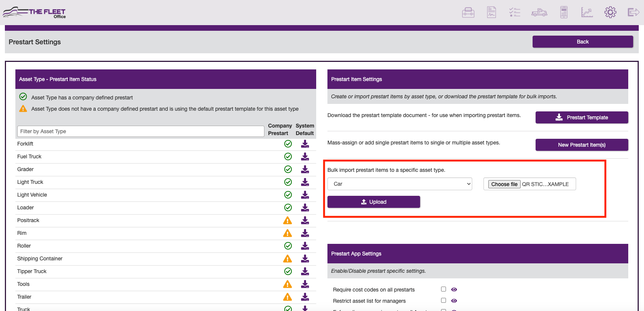Click Positrack orange warning icon
The height and width of the screenshot is (311, 644).
[288, 220]
